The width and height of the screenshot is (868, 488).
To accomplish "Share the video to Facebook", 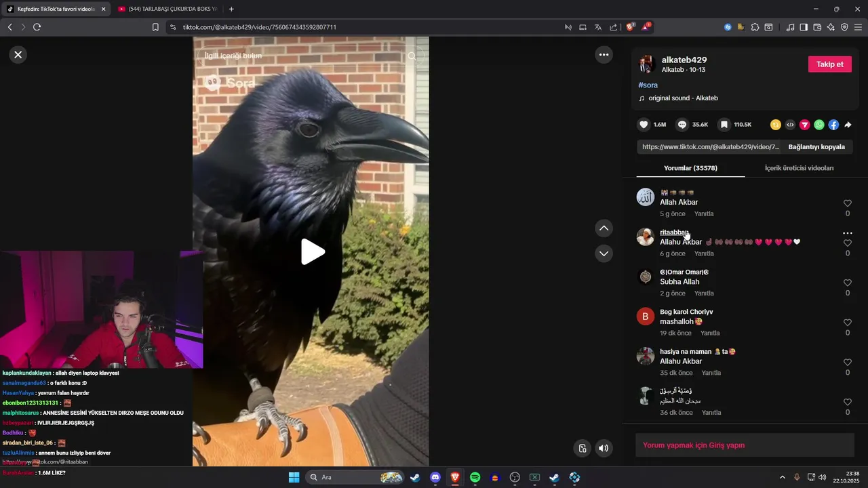I will [x=833, y=125].
